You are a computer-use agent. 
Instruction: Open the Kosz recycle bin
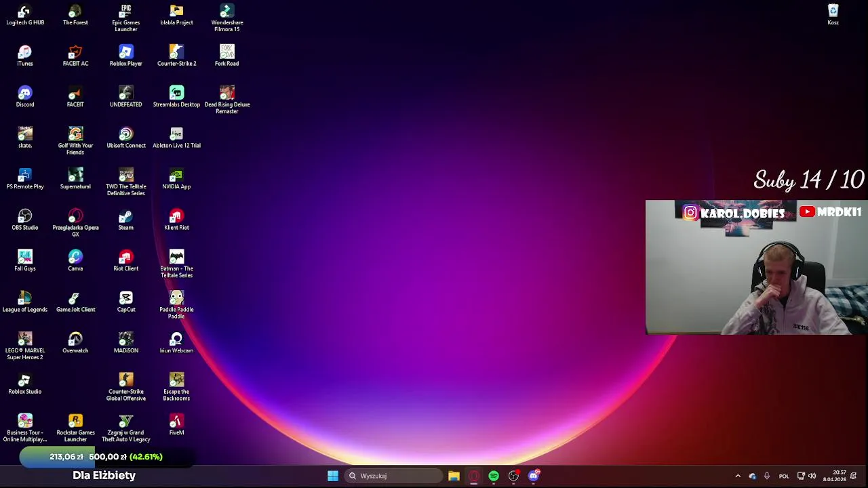833,15
